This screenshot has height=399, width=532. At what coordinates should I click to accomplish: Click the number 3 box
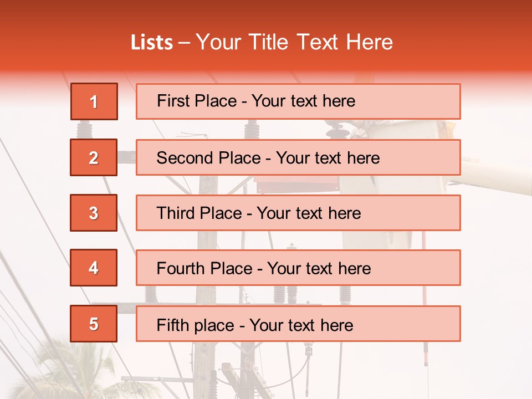pos(94,213)
